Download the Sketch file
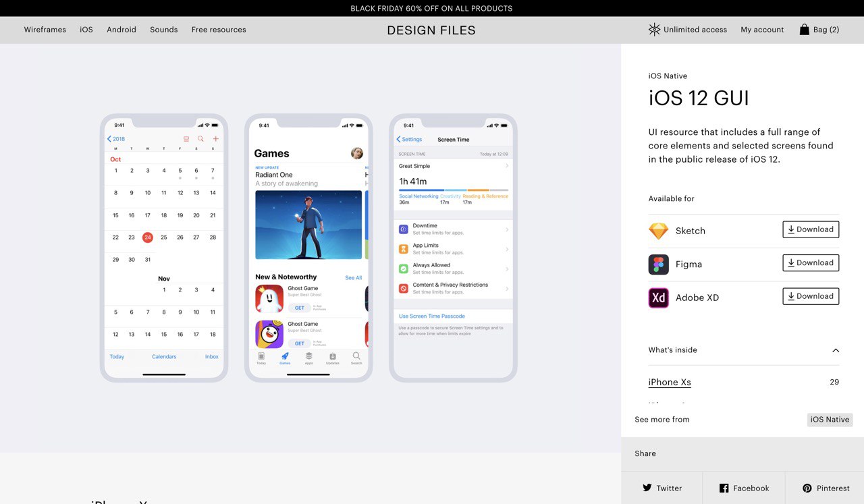 point(811,229)
